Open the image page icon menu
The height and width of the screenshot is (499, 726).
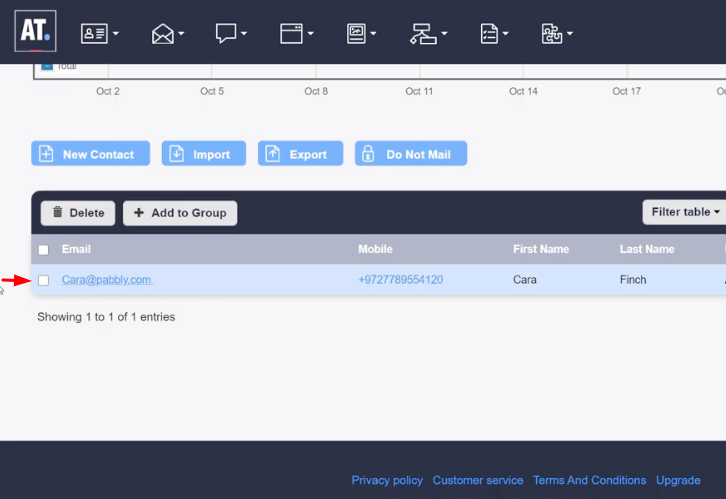click(356, 34)
